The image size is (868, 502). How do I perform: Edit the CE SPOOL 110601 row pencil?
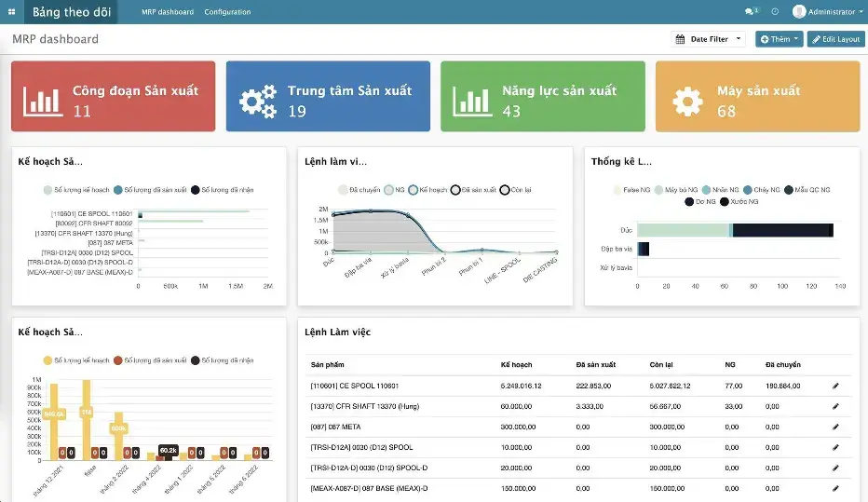pos(835,386)
